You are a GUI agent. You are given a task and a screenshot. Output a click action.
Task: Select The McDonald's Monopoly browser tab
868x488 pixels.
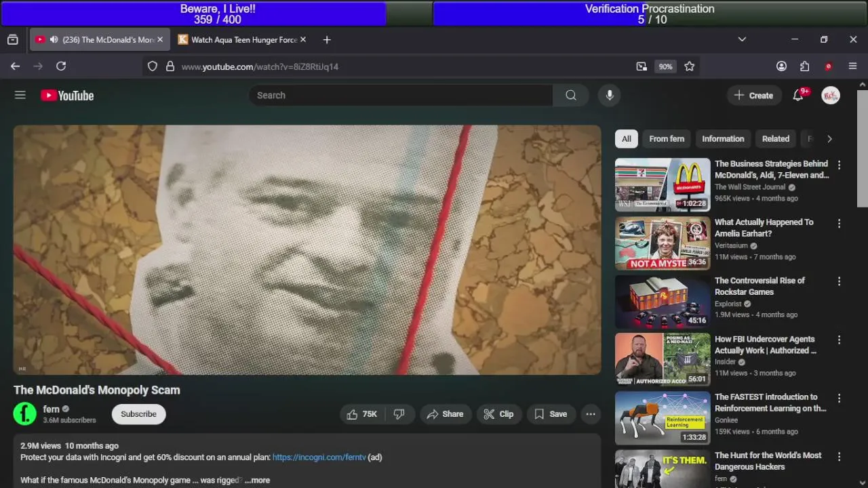(x=98, y=40)
